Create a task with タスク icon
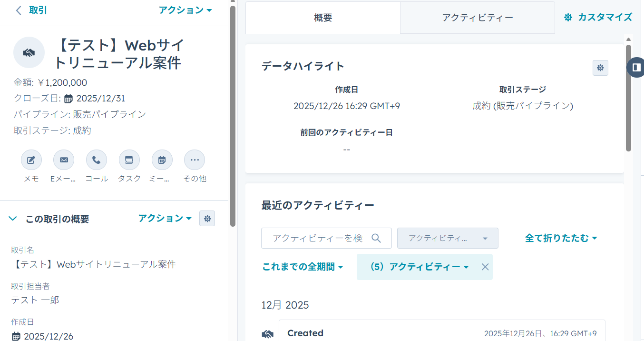The width and height of the screenshot is (644, 341). [129, 160]
